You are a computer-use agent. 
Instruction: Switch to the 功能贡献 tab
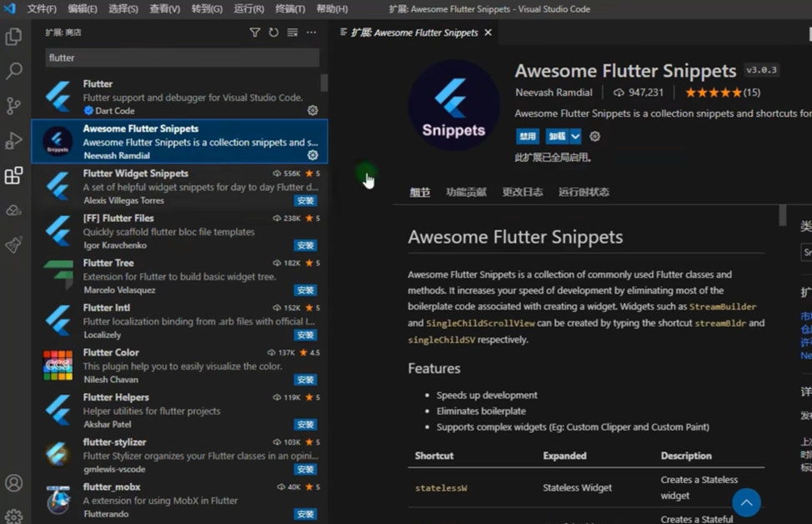tap(466, 192)
